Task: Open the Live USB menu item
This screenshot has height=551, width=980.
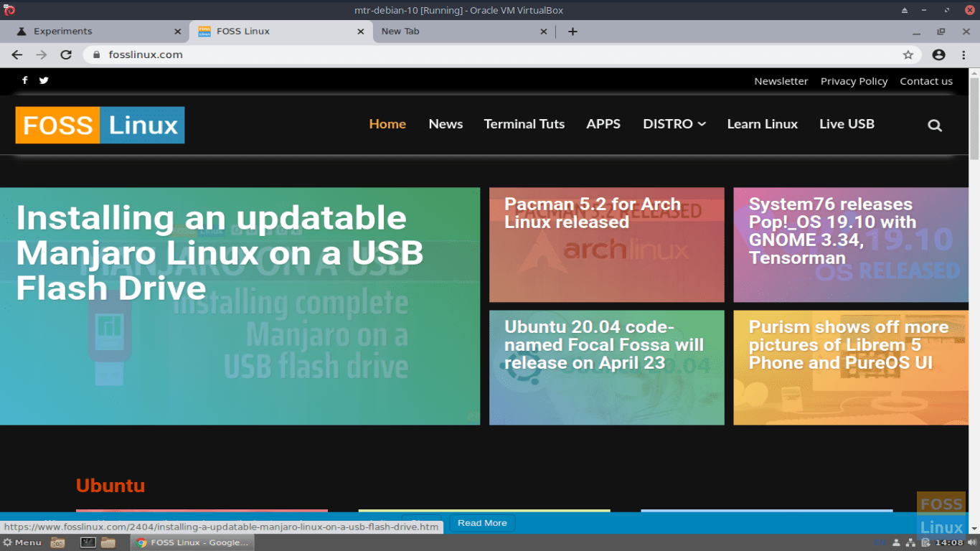Action: 847,124
